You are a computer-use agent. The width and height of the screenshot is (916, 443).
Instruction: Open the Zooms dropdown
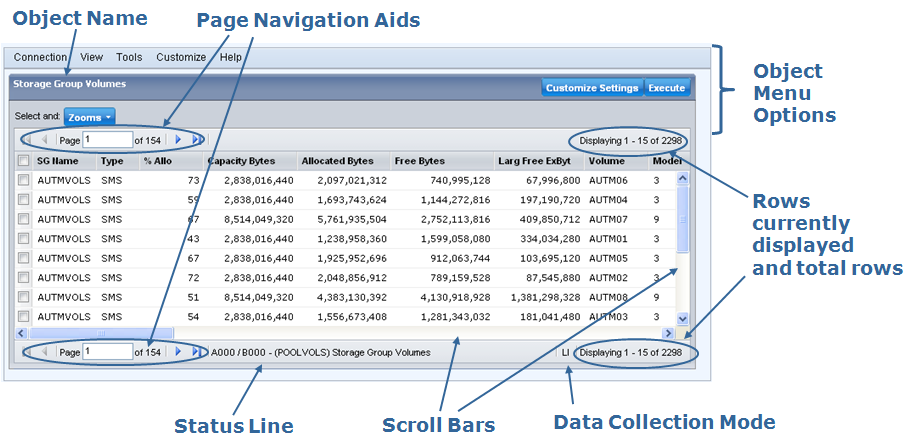[x=90, y=117]
